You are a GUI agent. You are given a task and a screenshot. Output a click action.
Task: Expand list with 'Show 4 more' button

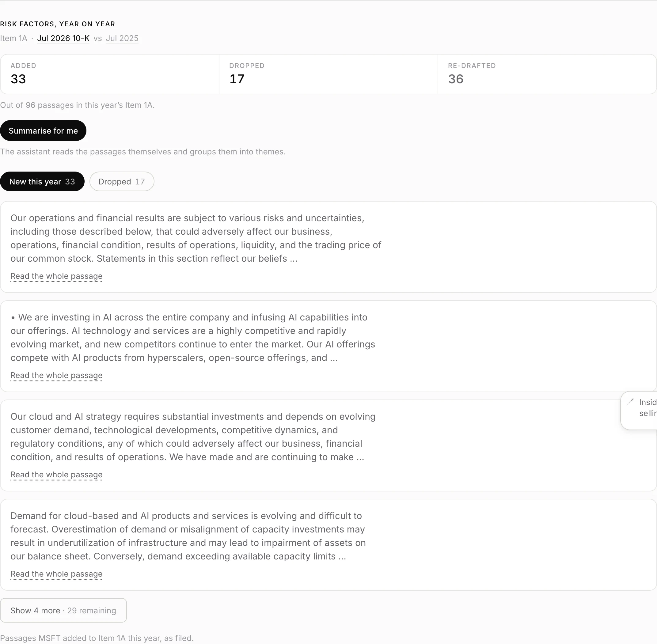63,611
